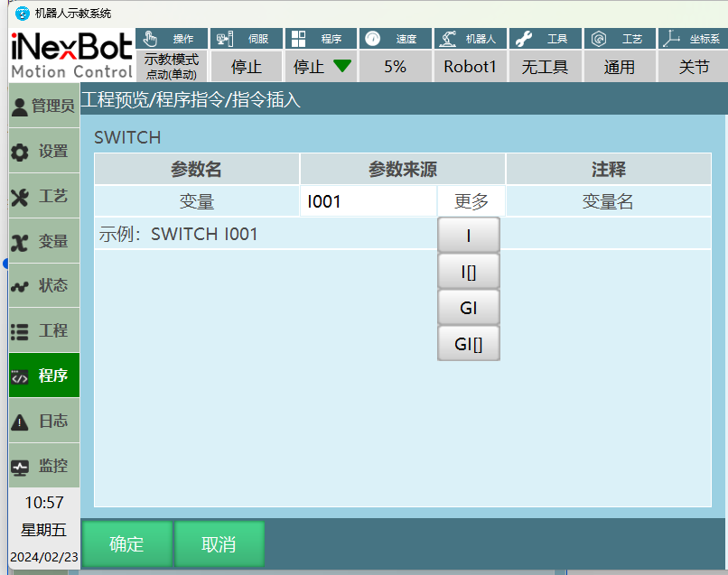Screen dimensions: 728x575
Task: Click the wrench icon beside 工具
Action: 521,39
